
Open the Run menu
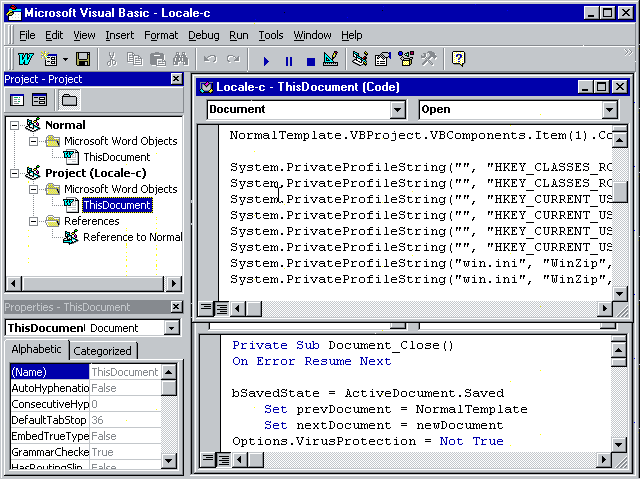coord(238,36)
